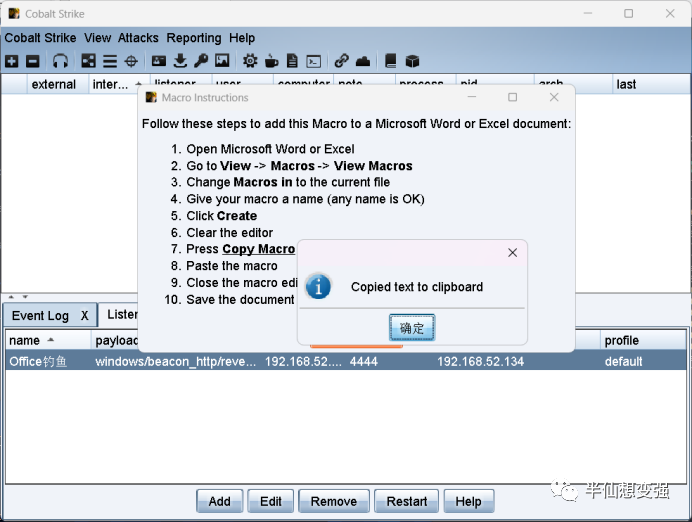Click the default profile cell

623,361
